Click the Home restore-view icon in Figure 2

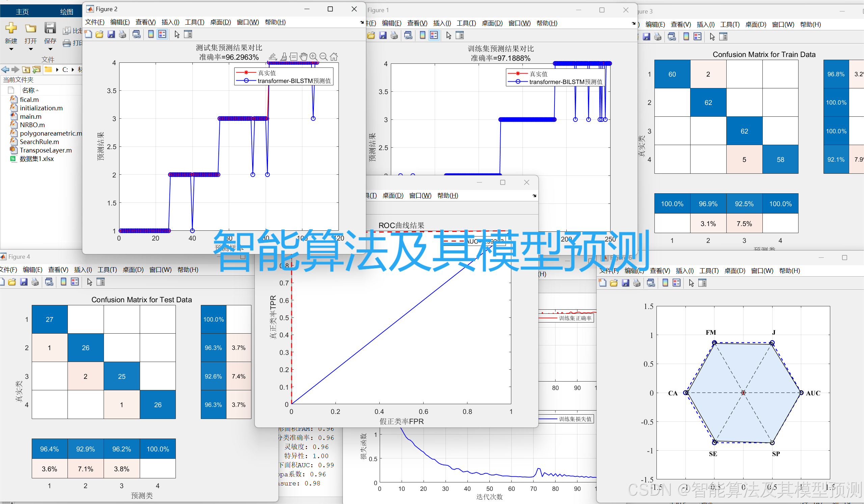coord(334,57)
